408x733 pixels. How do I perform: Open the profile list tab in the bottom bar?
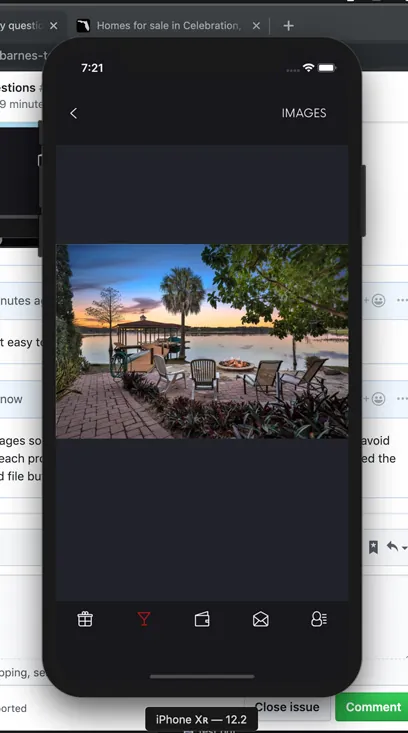pos(319,619)
